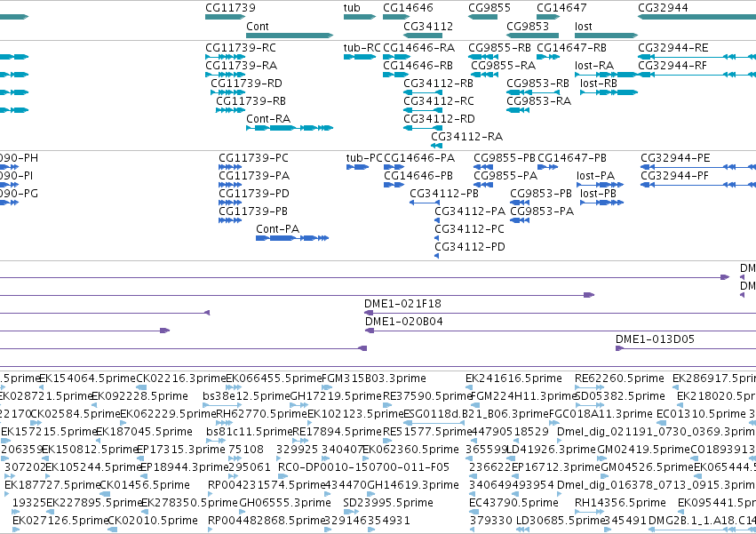Click the CG14647 gene label
The width and height of the screenshot is (756, 534).
pos(561,8)
